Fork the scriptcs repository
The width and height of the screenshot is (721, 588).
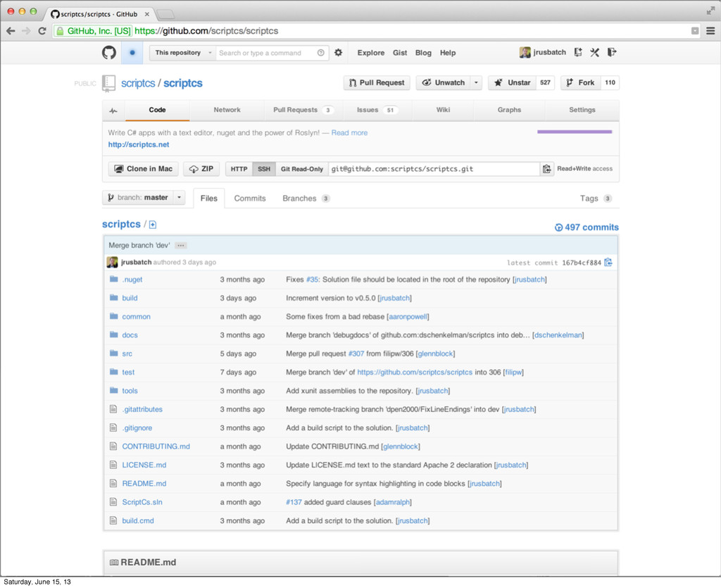[x=581, y=83]
